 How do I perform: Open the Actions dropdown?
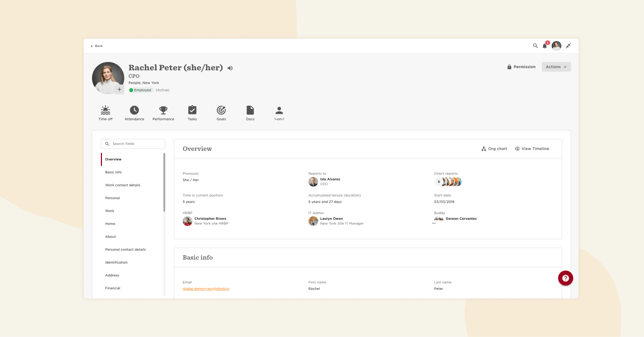point(556,67)
